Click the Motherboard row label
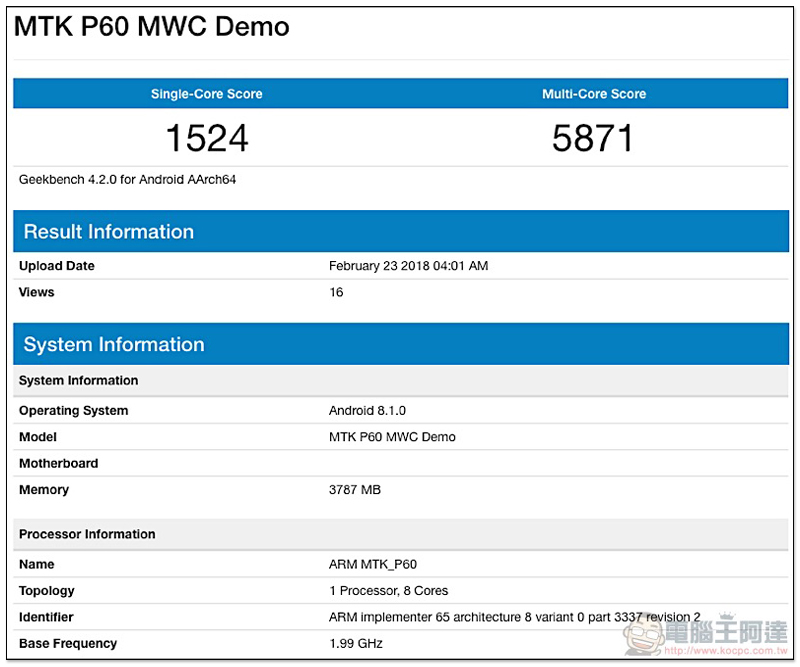800x667 pixels. 58,464
